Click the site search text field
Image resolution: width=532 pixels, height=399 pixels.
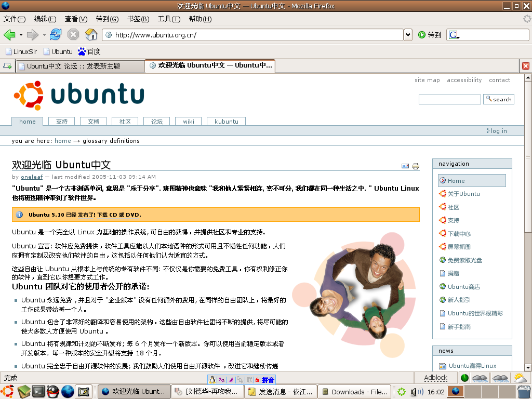point(449,99)
